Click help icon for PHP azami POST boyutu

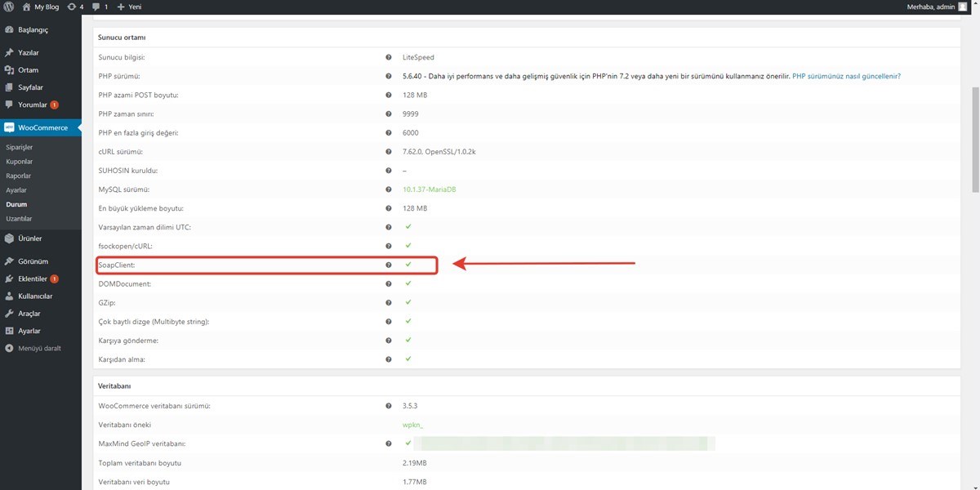389,95
